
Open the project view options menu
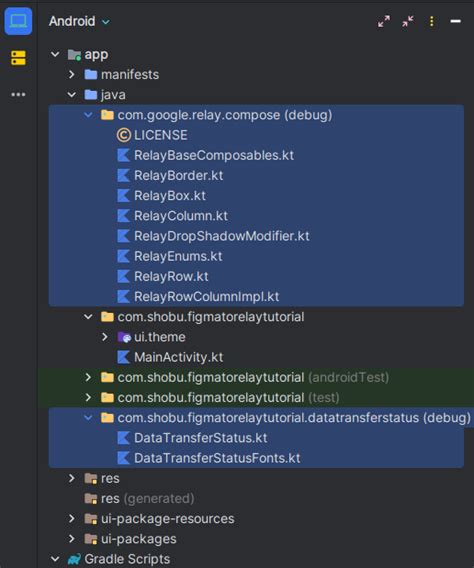click(432, 21)
